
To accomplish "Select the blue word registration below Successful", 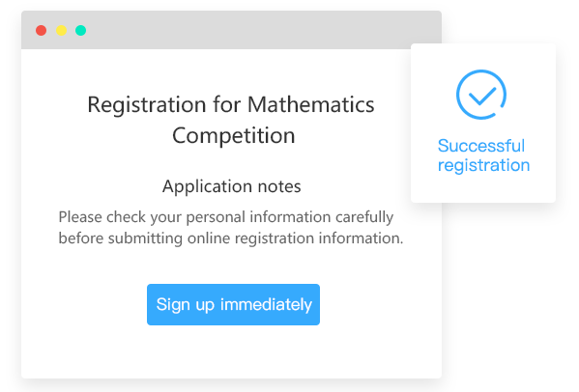I will (x=483, y=165).
